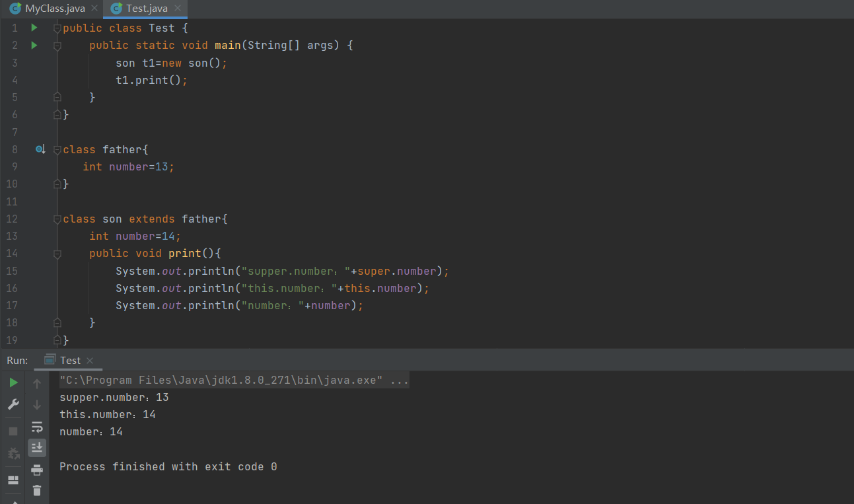The image size is (854, 504).
Task: Fold at father class closing brace, line 10
Action: [57, 184]
